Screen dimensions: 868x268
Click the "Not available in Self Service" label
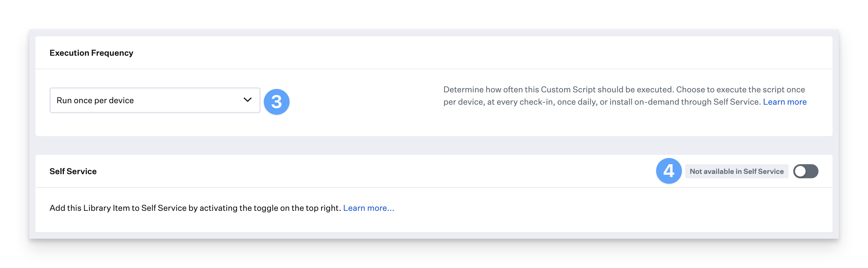click(736, 171)
